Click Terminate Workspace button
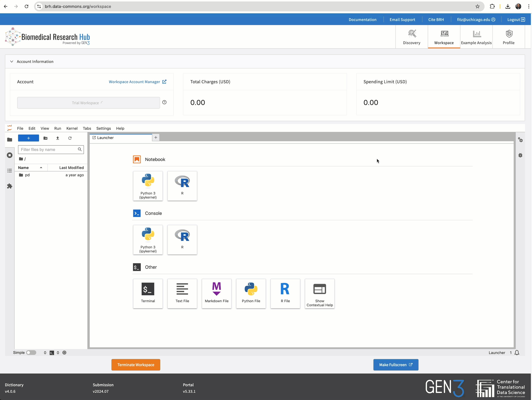 (136, 364)
